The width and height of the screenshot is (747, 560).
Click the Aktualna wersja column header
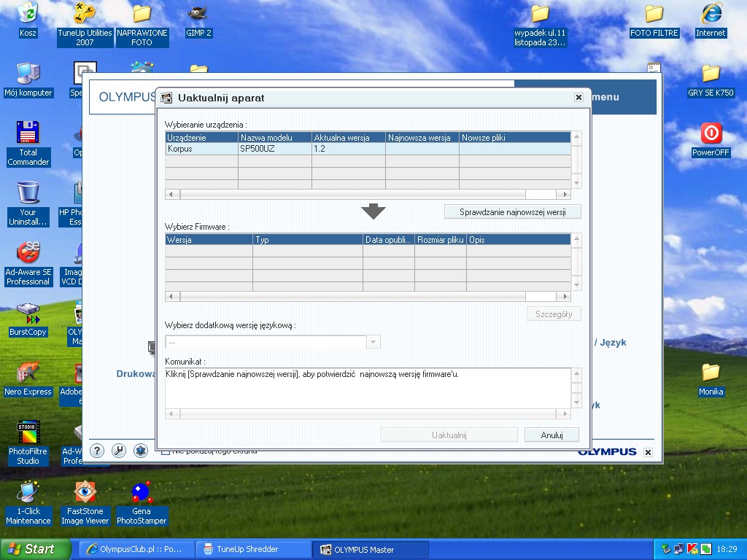pos(348,137)
